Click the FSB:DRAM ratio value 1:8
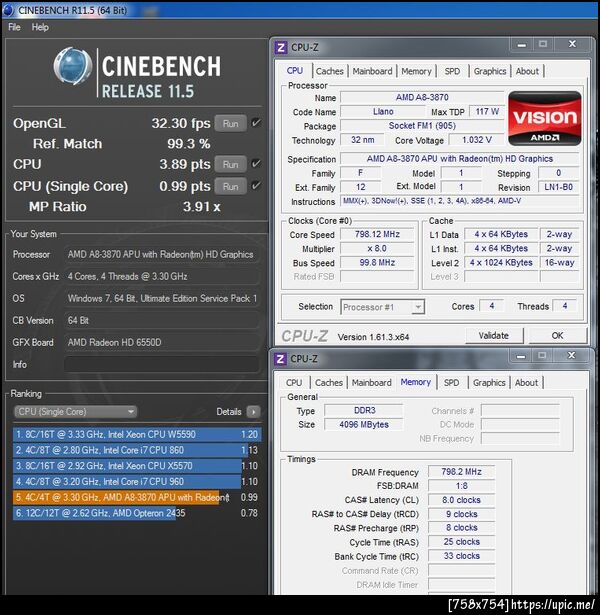This screenshot has width=600, height=615. click(x=461, y=486)
